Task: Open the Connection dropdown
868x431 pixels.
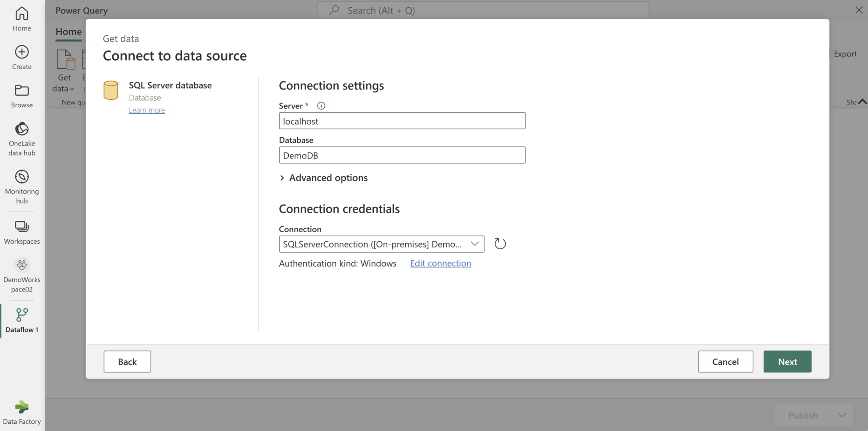Action: click(474, 244)
